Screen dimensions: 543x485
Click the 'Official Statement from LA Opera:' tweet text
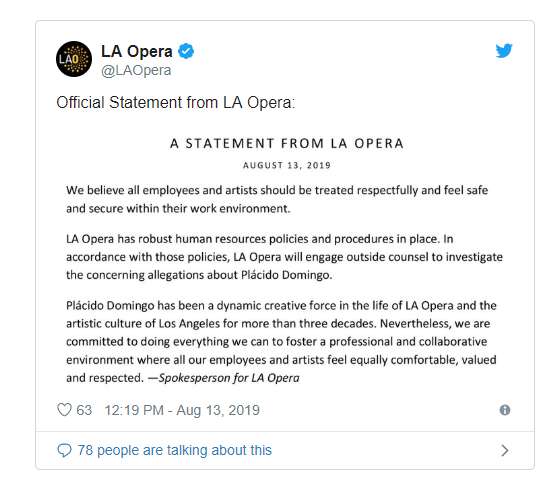tap(176, 102)
